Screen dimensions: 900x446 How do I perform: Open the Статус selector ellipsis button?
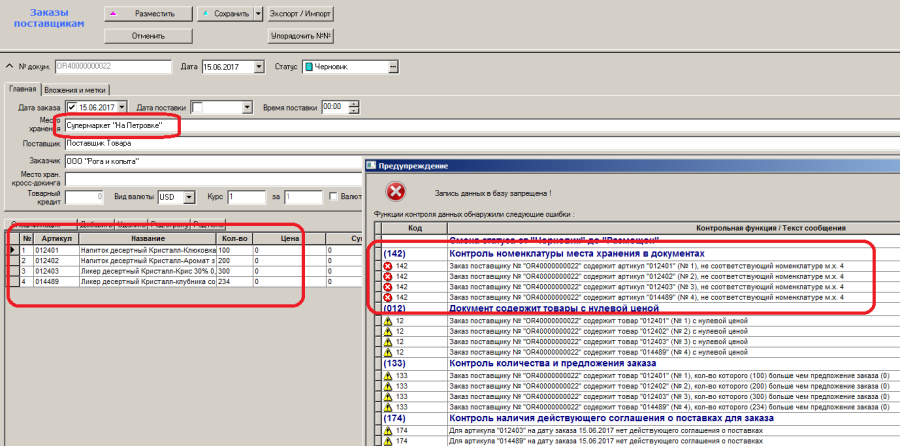(393, 67)
